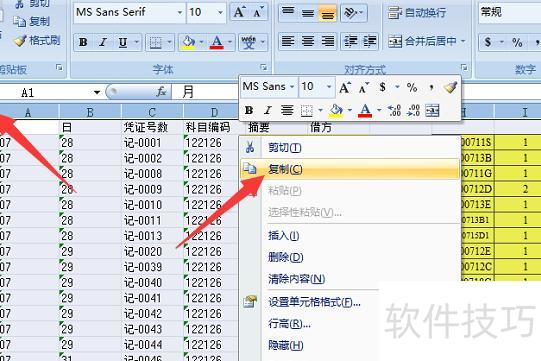Image resolution: width=541 pixels, height=361 pixels.
Task: Click the ribbon borders icon
Action: tap(155, 42)
